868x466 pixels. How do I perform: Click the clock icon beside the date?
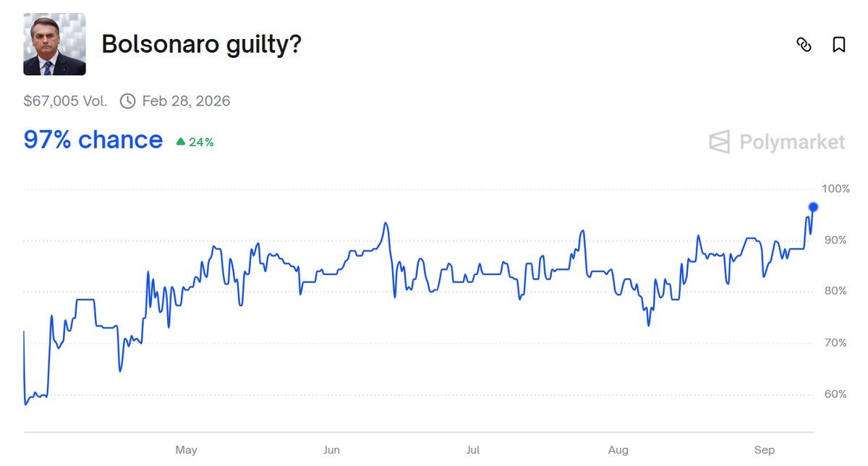coord(127,101)
